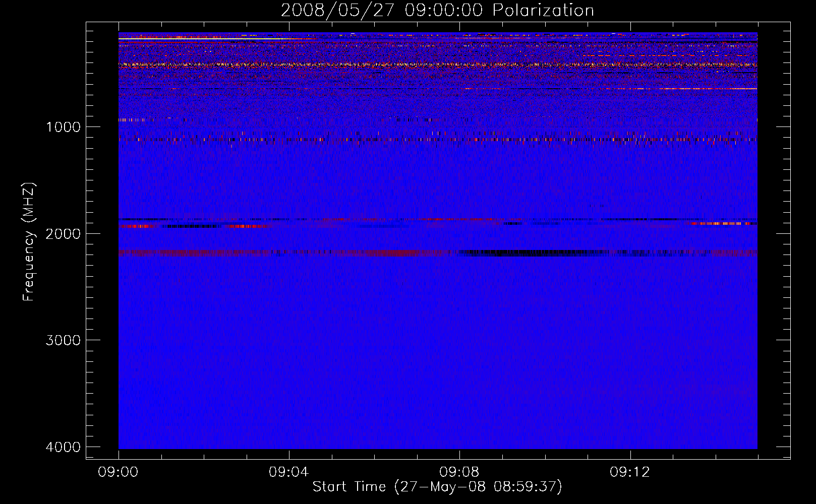The image size is (816, 504).
Task: Click the 09:08 time tick label
Action: 459,472
